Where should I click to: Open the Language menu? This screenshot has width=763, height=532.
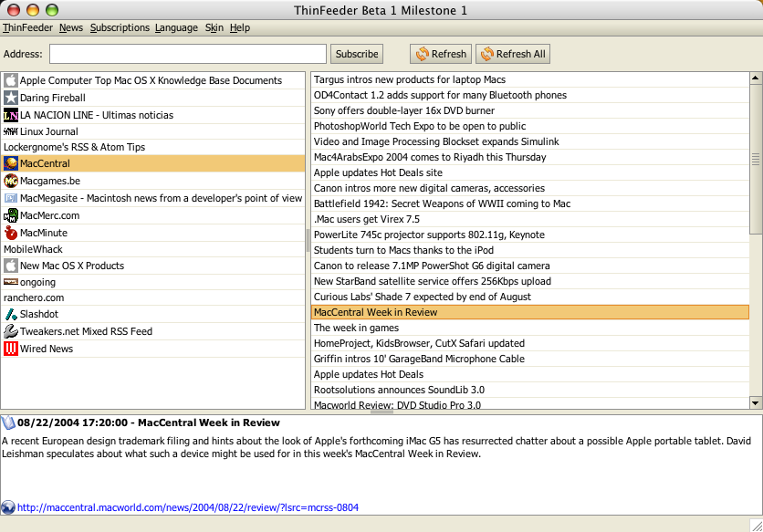coord(176,27)
